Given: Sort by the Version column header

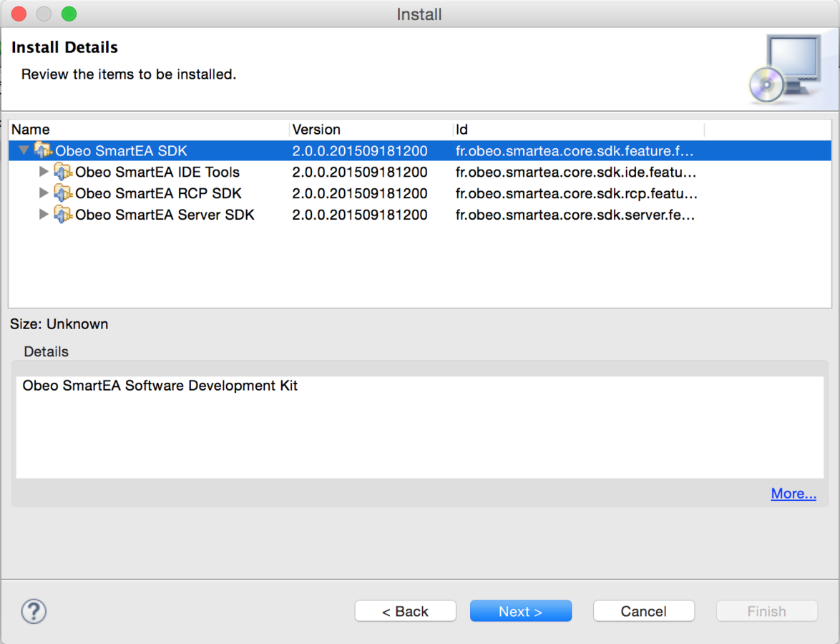Looking at the screenshot, I should [371, 129].
